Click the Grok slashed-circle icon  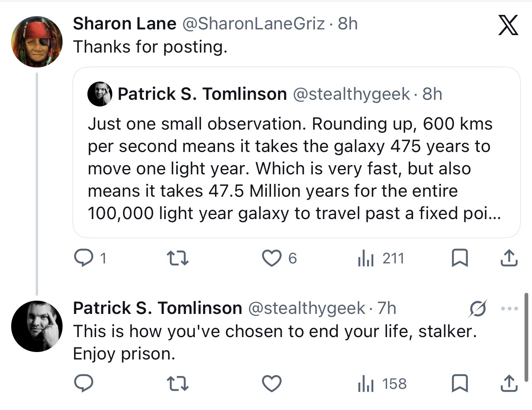tap(478, 309)
